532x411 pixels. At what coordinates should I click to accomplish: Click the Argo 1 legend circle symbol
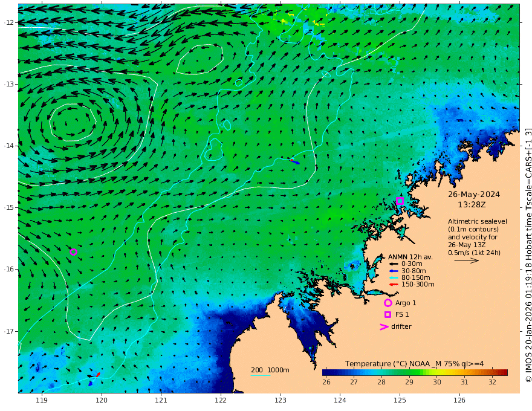click(x=388, y=303)
